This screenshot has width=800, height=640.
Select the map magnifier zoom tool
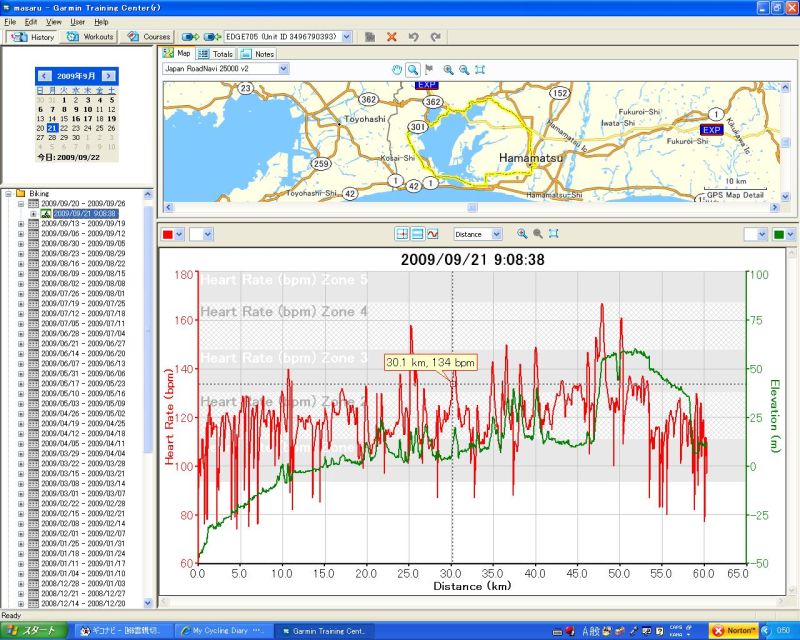(413, 70)
